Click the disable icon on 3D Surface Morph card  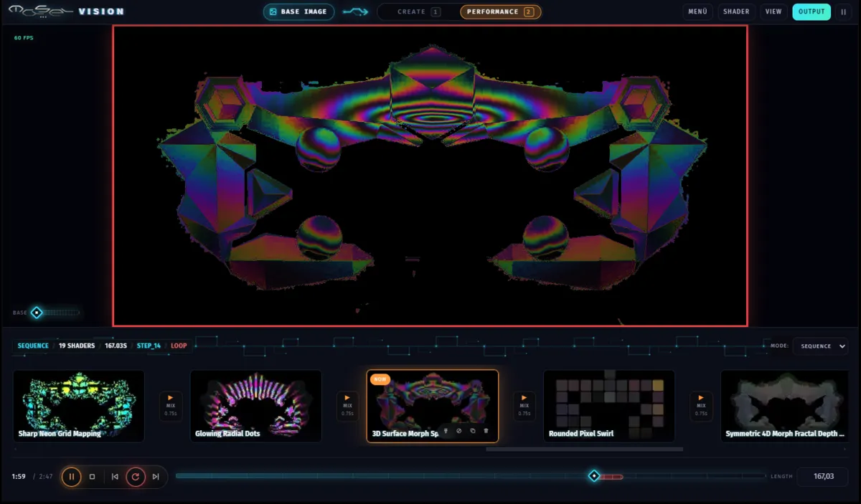[x=458, y=431]
